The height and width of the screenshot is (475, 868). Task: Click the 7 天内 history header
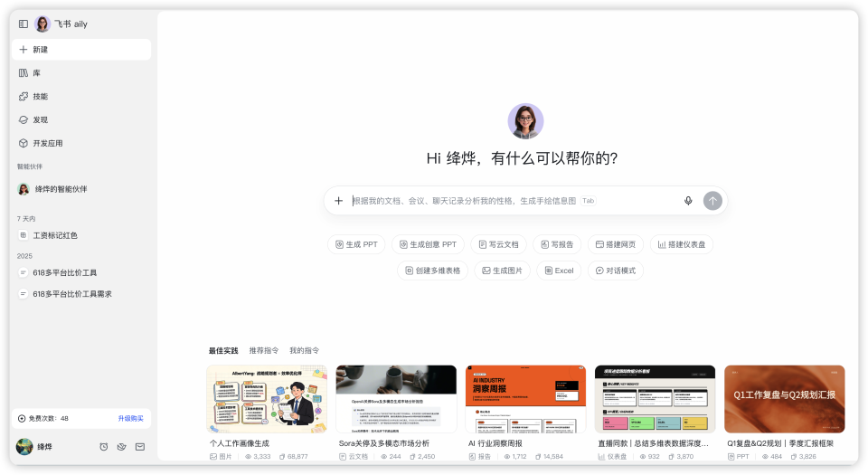point(26,219)
